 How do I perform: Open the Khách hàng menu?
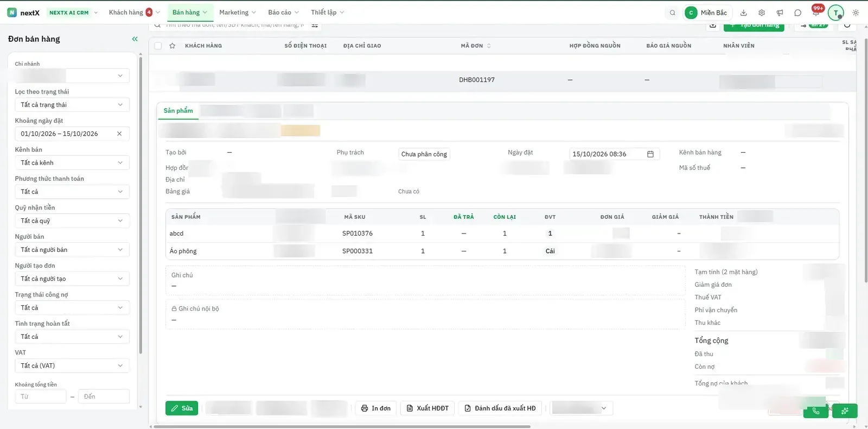point(134,12)
